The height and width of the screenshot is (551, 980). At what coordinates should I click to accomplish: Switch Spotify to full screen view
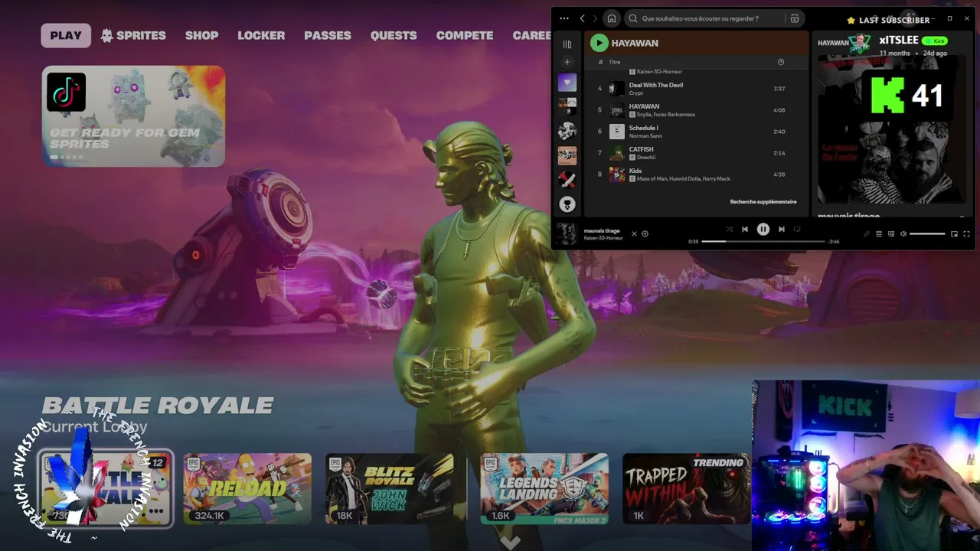tap(966, 233)
